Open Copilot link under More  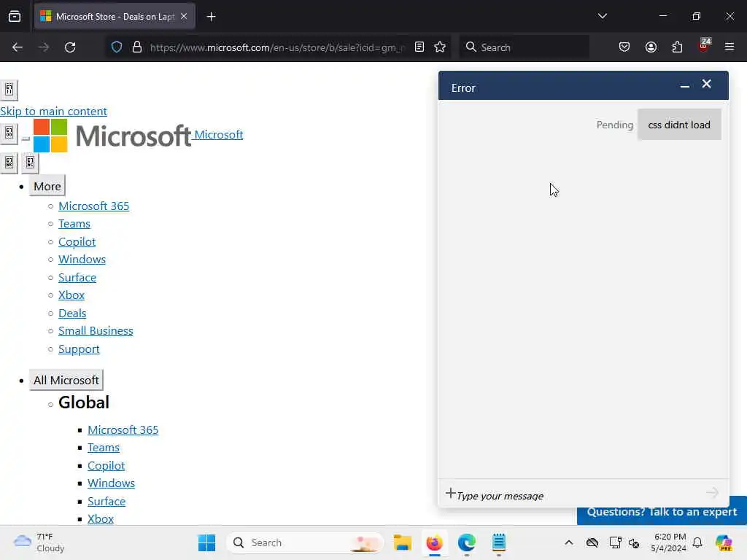click(77, 242)
